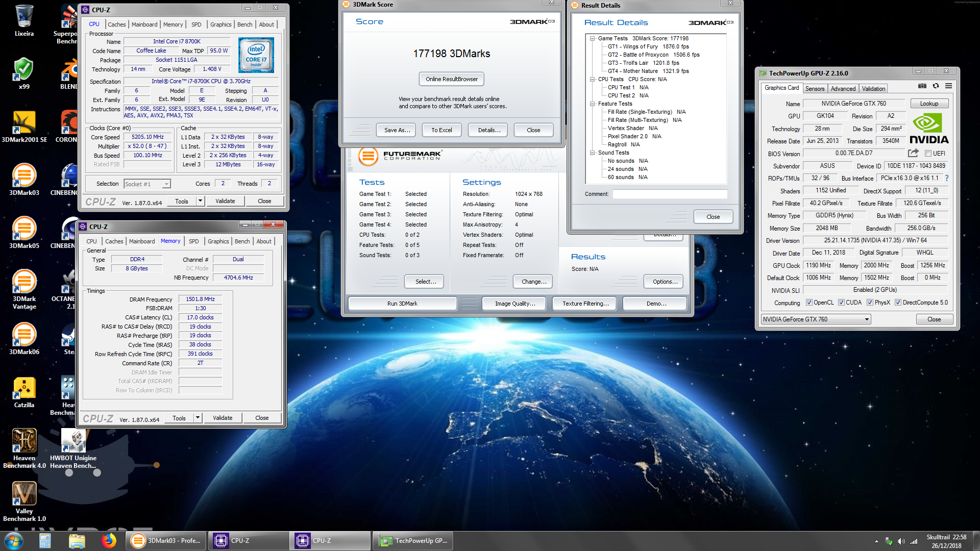Click the network signal tray icon
Screen dimensions: 980x551
914,541
